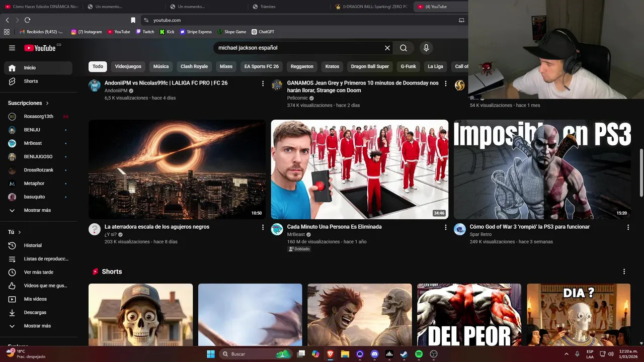Open the ChatGPT bookmark
This screenshot has width=644, height=362.
pos(263,32)
